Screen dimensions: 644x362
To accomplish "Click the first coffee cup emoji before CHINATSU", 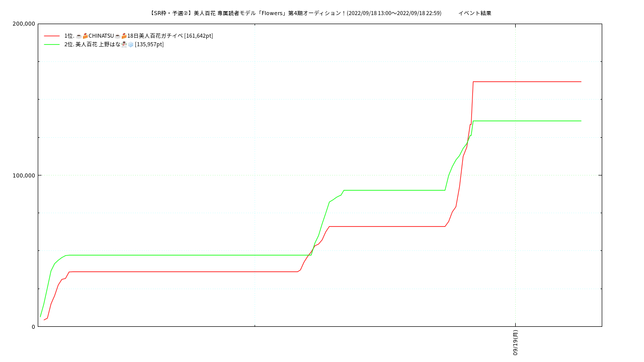I will coord(79,36).
